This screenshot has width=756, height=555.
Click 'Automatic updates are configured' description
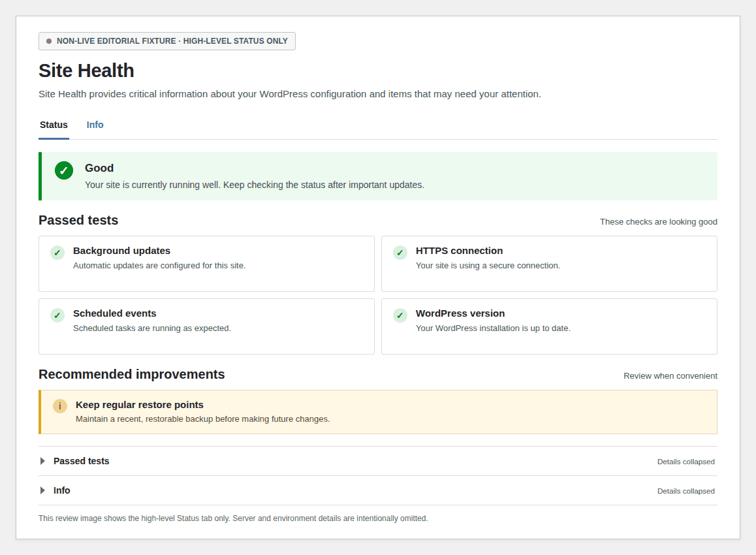pos(159,266)
